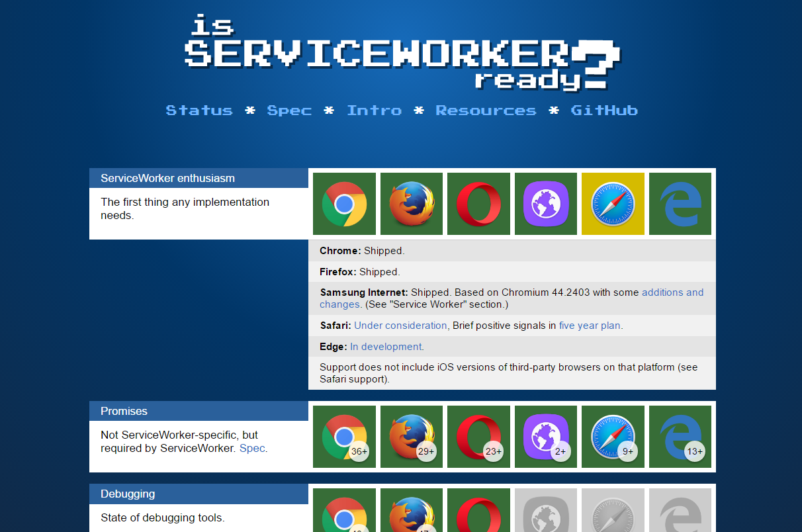Follow the Edge 'In development' link
This screenshot has width=802, height=532.
[x=386, y=347]
